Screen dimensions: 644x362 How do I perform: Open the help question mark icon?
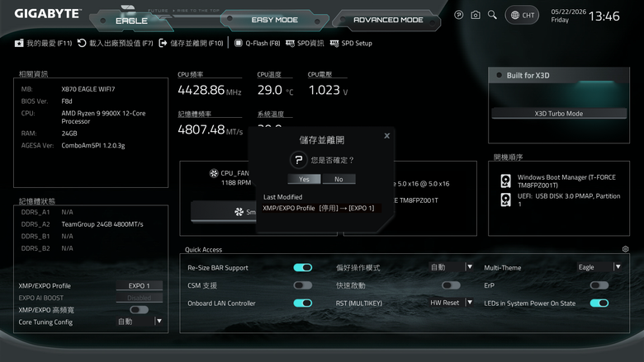coord(458,15)
